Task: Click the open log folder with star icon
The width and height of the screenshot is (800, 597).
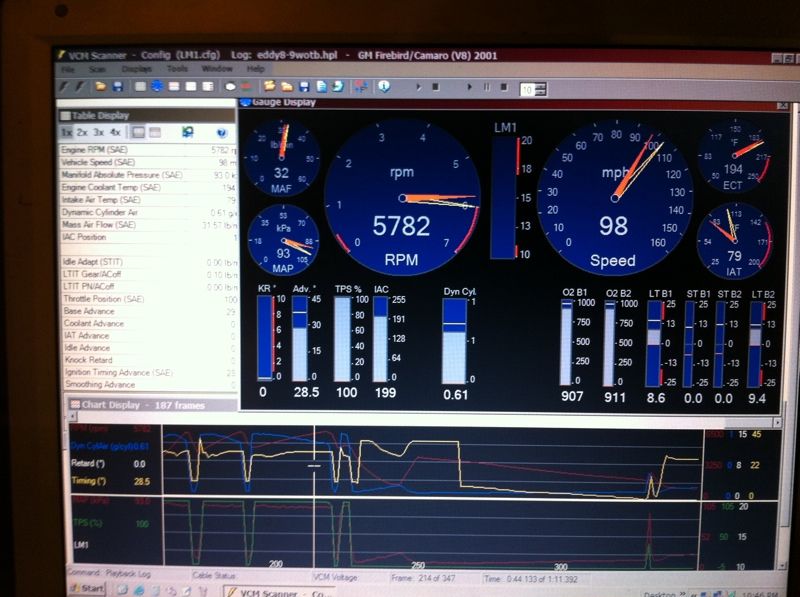Action: click(269, 86)
